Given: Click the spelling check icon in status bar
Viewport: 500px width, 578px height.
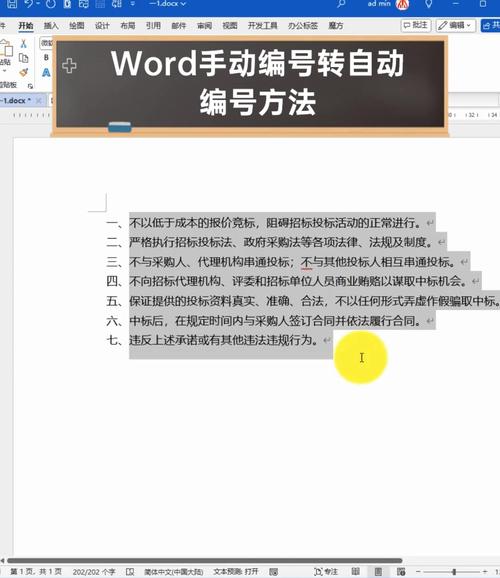Looking at the screenshot, I should [x=130, y=571].
